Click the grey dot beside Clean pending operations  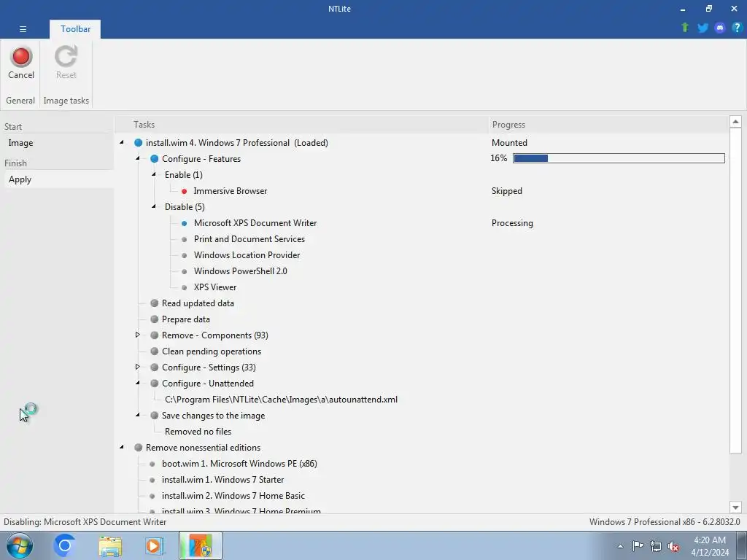pos(155,351)
